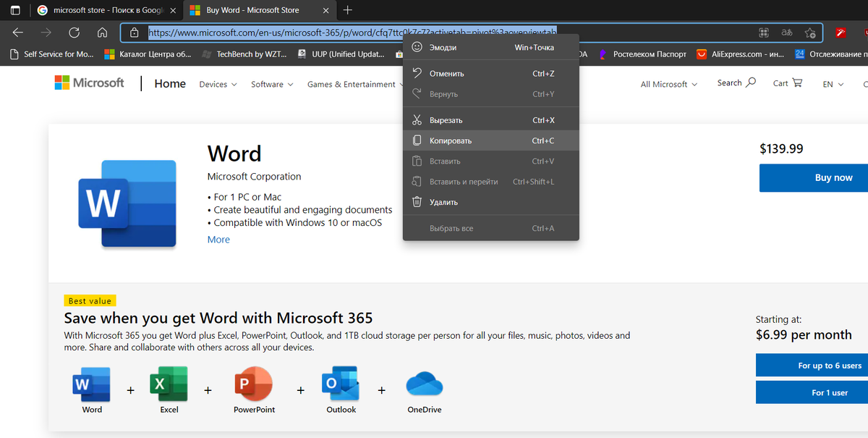
Task: Go to the Microsoft Store Home link
Action: [x=170, y=84]
